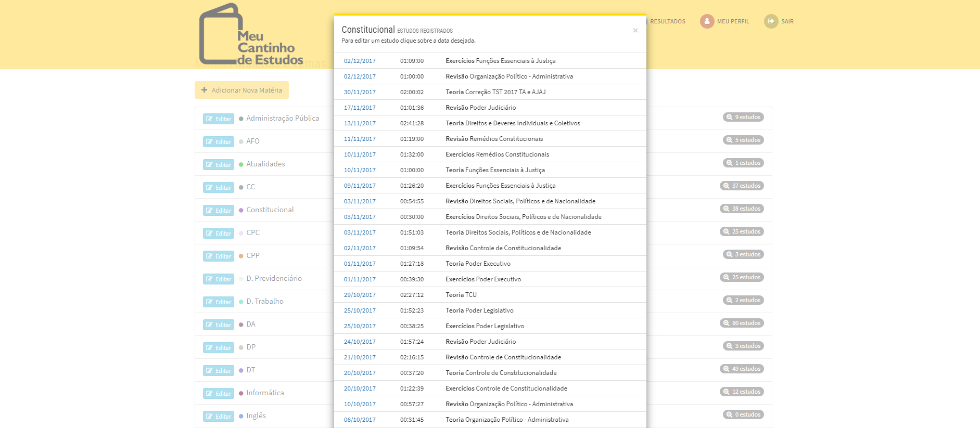This screenshot has height=428, width=980.
Task: Edit the DT subject
Action: (219, 371)
